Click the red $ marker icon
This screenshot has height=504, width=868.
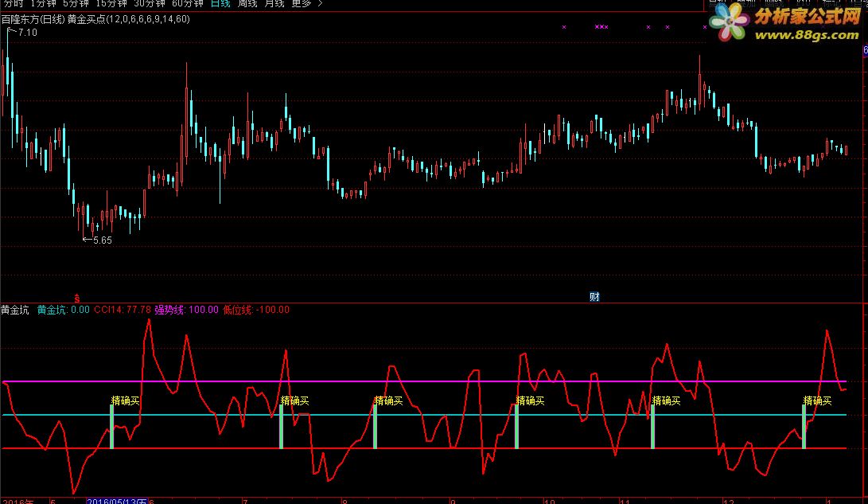coord(77,299)
